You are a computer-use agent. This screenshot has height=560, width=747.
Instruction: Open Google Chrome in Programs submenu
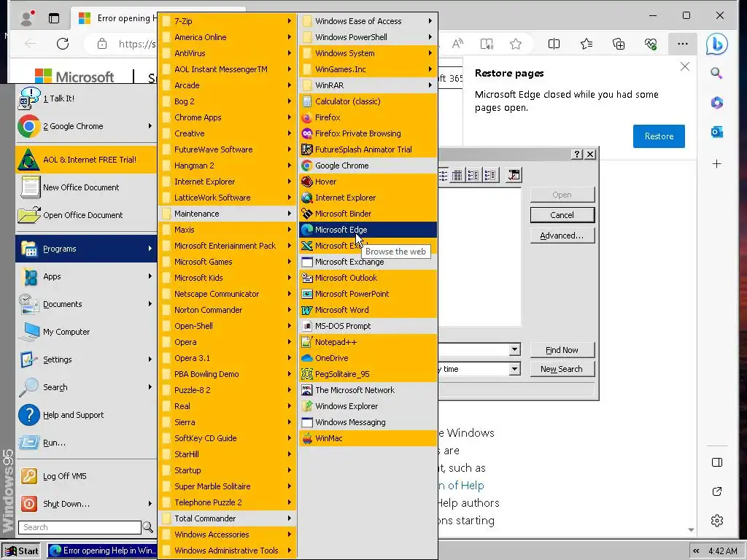368,166
